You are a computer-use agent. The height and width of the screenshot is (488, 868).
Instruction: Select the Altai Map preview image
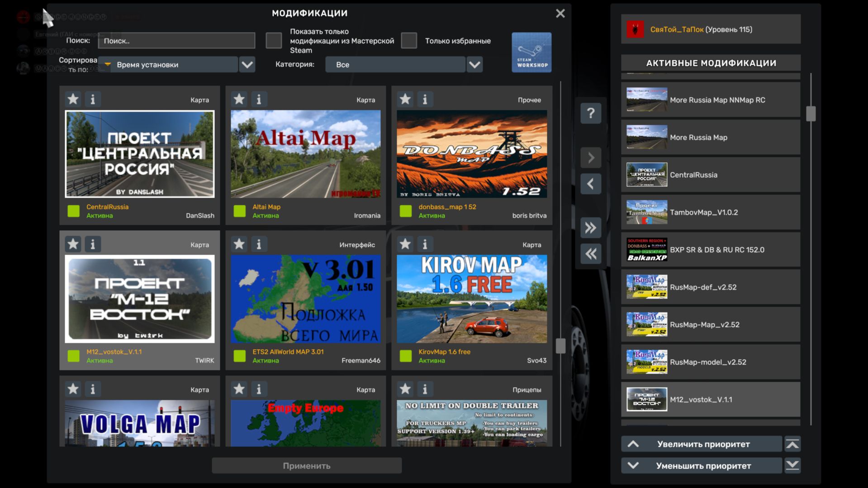coord(306,154)
